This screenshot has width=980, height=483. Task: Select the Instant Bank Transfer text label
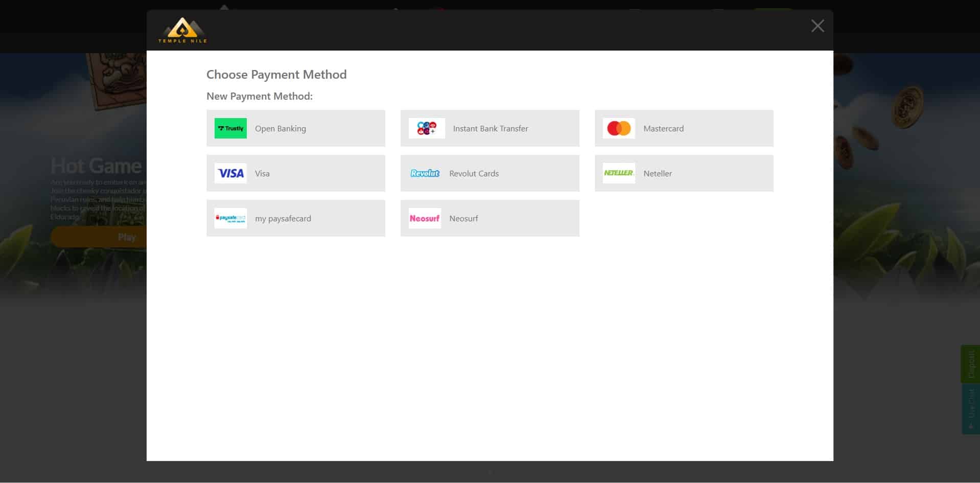point(491,129)
